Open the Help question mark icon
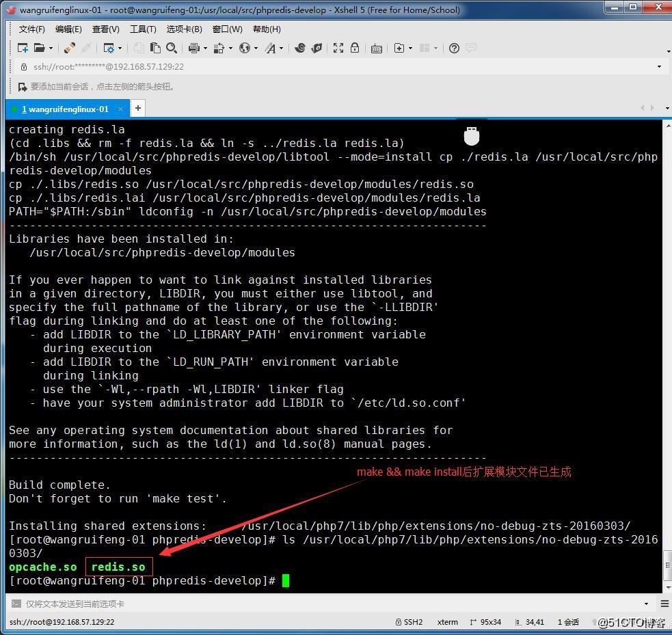The width and height of the screenshot is (672, 635). tap(455, 48)
